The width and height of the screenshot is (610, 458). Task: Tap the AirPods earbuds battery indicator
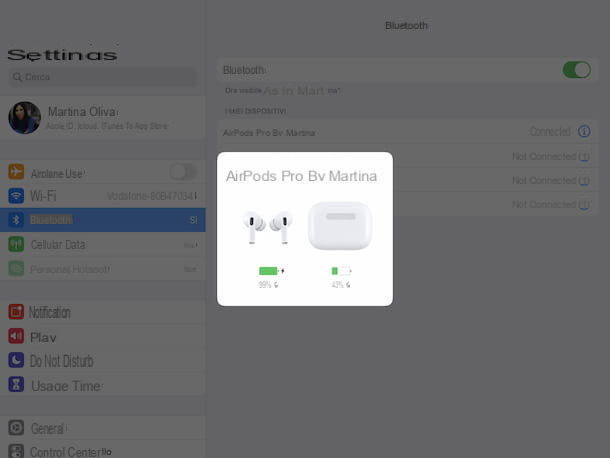(271, 271)
